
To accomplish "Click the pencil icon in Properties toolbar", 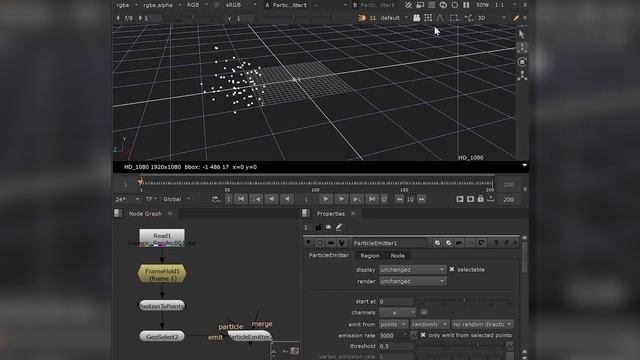I will tap(339, 227).
